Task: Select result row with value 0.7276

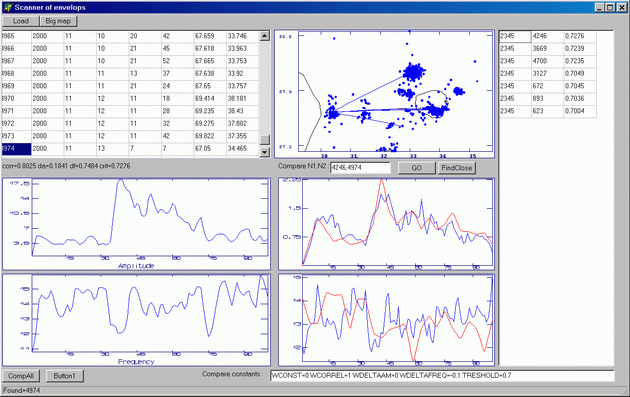Action: click(548, 36)
